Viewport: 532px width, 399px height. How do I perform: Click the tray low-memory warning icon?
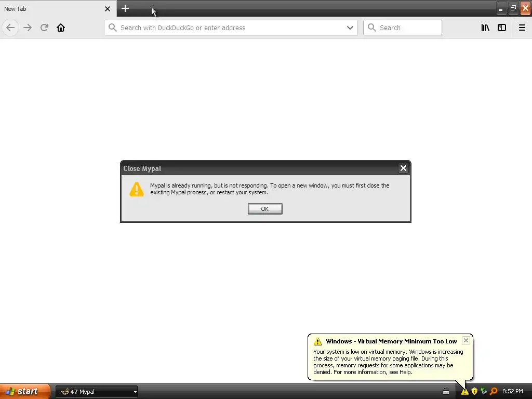(464, 392)
